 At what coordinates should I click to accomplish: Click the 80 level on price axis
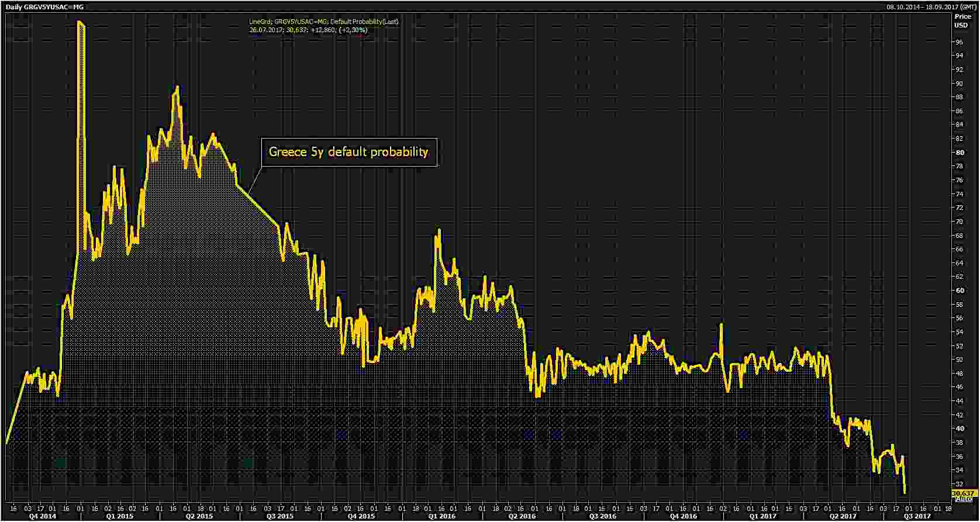click(x=960, y=153)
